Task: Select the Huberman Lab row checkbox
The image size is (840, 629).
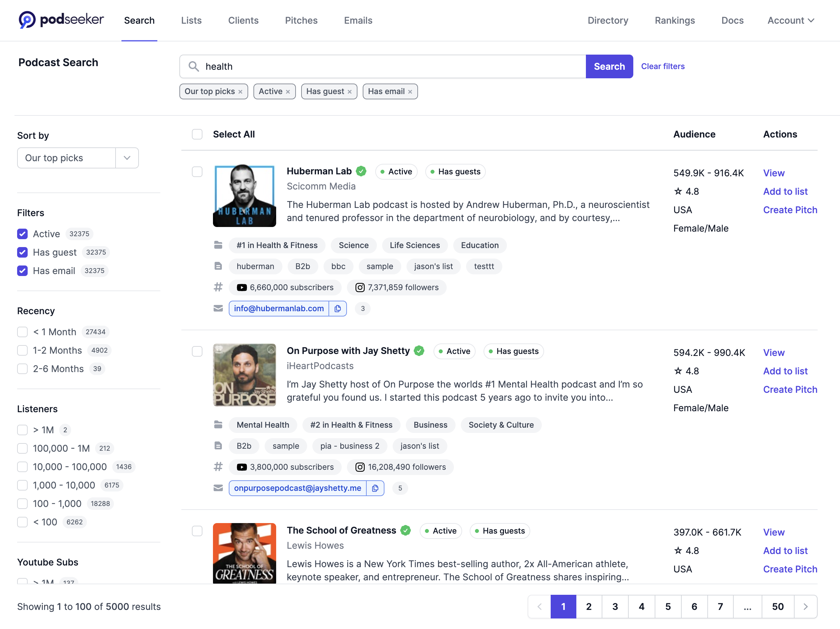Action: pyautogui.click(x=197, y=172)
